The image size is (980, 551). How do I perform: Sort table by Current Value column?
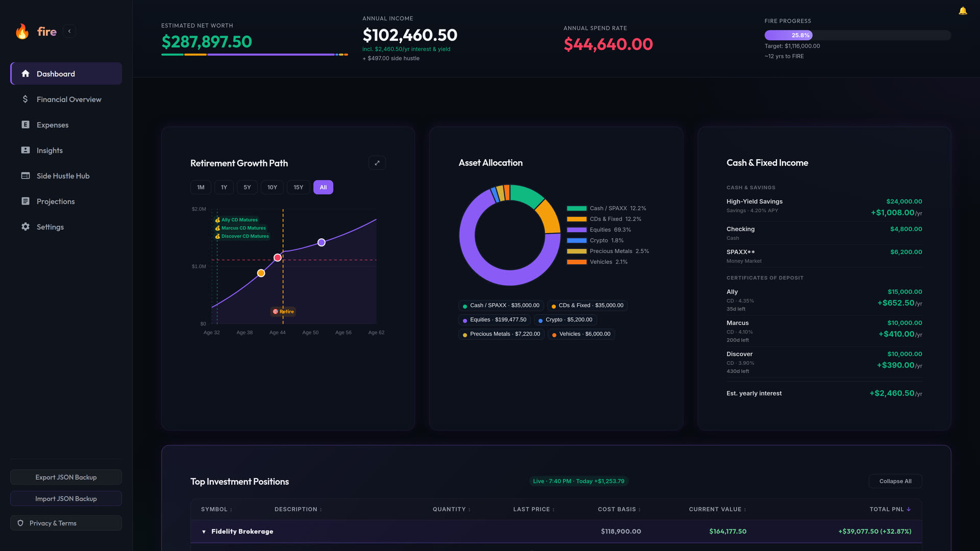coord(718,509)
